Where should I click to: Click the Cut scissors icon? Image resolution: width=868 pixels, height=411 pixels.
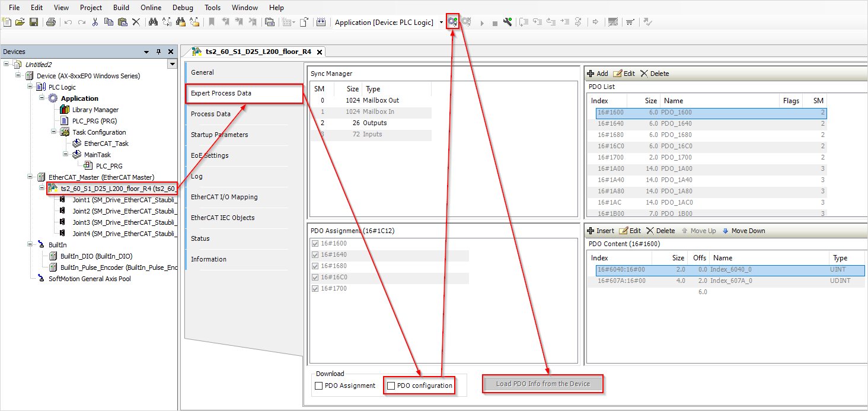point(95,22)
